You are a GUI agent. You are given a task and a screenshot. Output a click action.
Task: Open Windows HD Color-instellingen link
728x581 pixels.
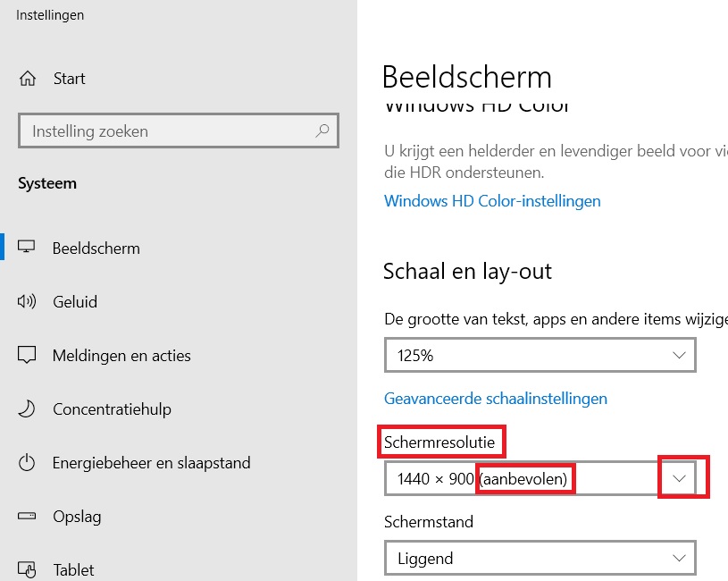click(x=492, y=200)
